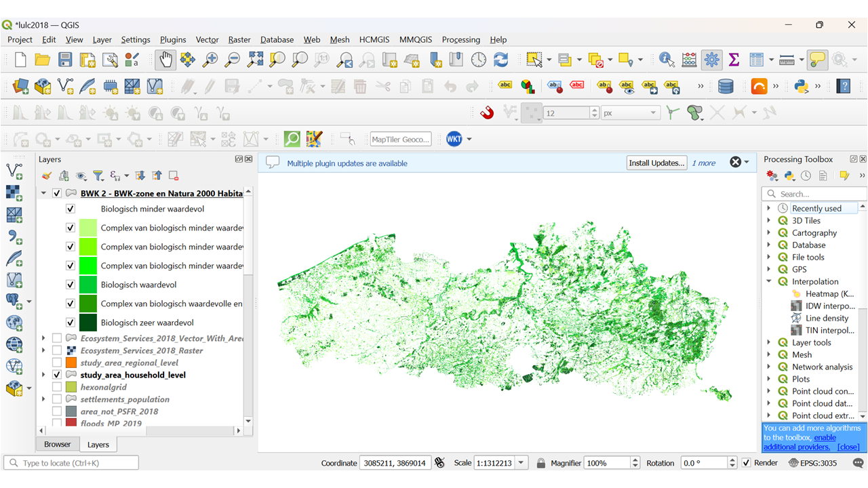Click the Install Updates button
The height and width of the screenshot is (488, 868).
click(656, 163)
